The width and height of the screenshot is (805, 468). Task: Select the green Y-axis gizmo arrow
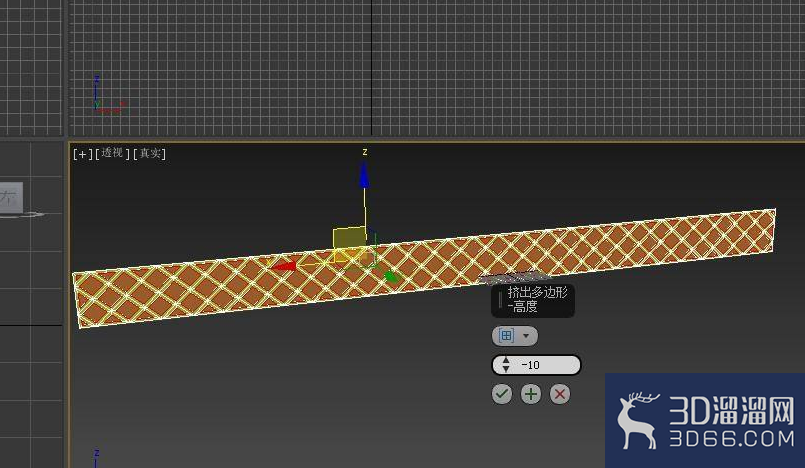click(x=392, y=277)
